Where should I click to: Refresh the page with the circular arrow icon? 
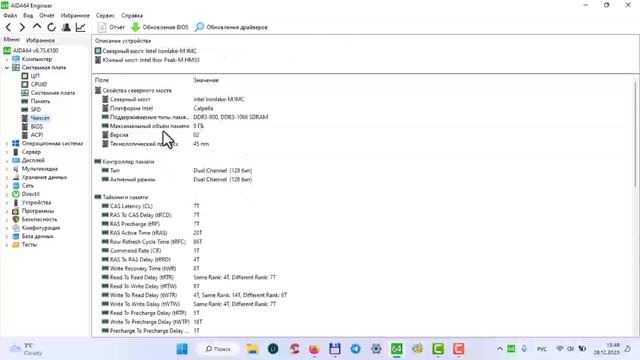click(x=51, y=27)
